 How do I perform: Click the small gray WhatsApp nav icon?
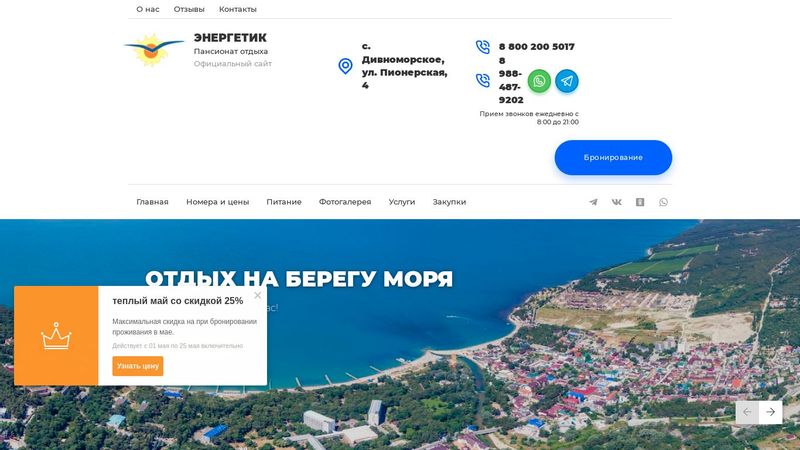[x=663, y=202]
